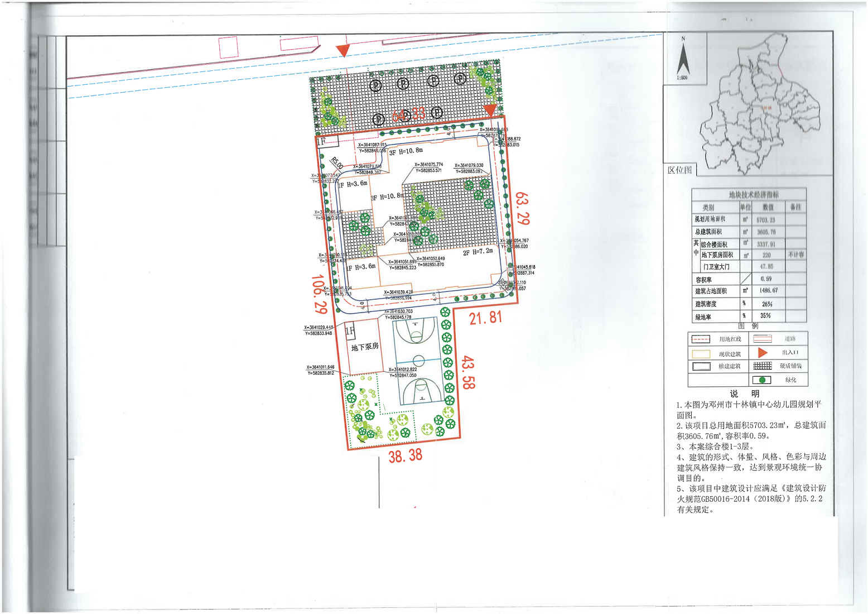Click the 地下泵房 building label

pyautogui.click(x=365, y=347)
